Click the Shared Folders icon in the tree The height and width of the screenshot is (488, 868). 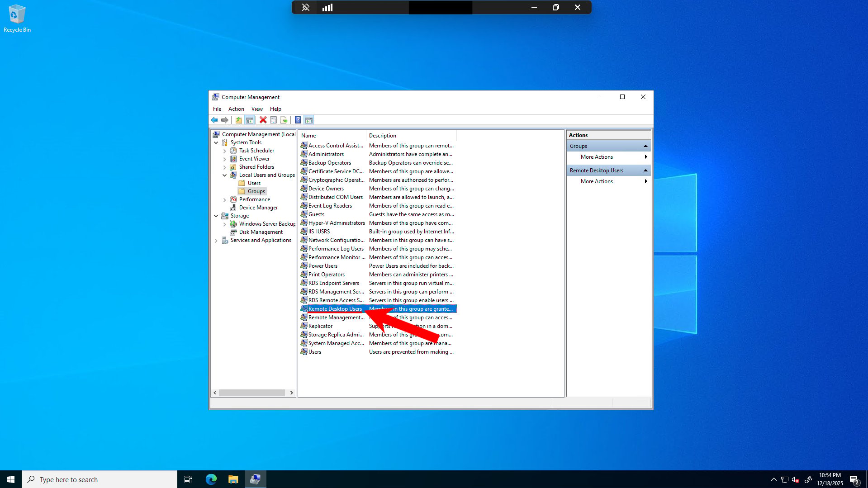click(233, 167)
